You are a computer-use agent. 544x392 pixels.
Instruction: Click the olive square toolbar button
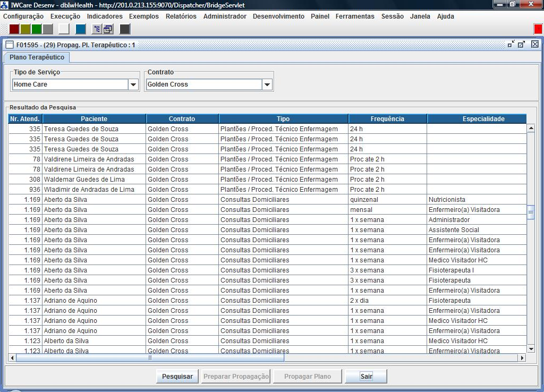[25, 29]
